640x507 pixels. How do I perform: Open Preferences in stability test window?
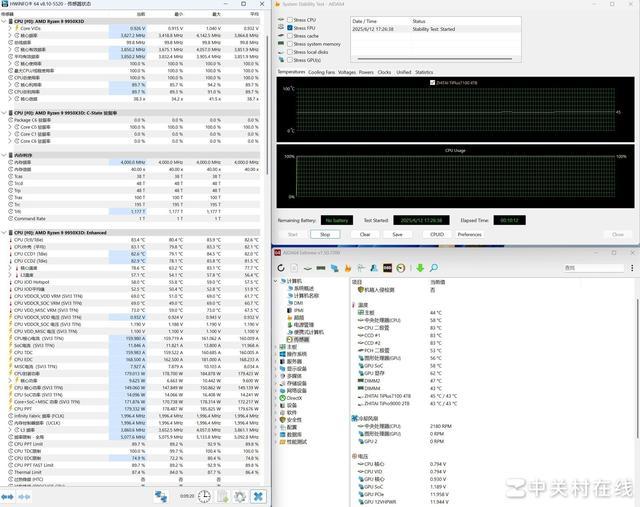click(469, 234)
